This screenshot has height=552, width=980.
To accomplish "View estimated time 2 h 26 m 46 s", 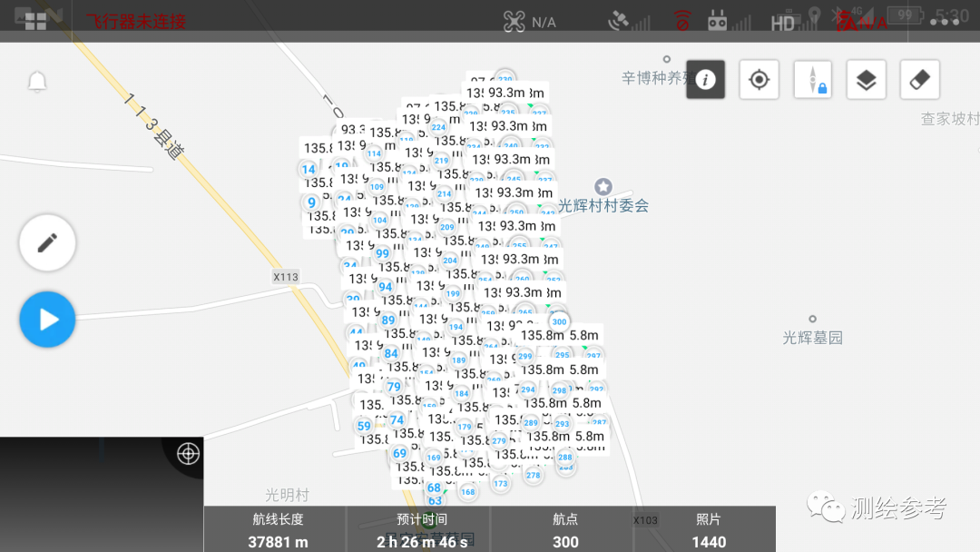I will coord(422,542).
